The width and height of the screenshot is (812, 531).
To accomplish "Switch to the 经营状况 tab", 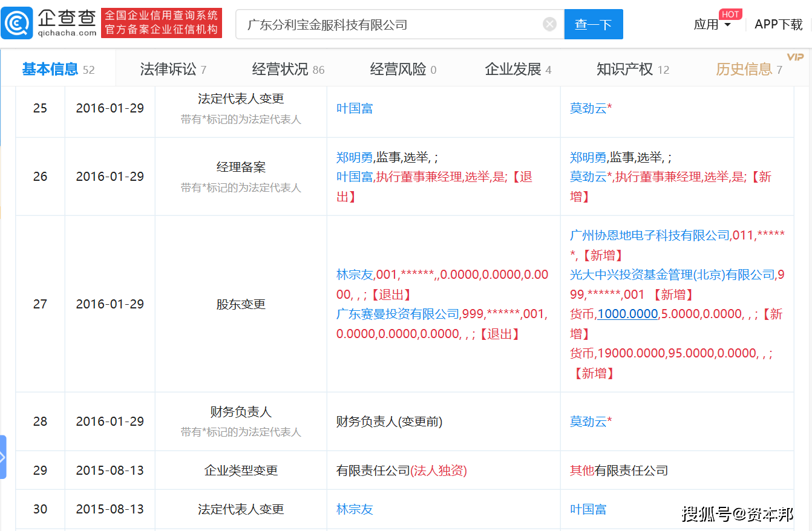I will pyautogui.click(x=288, y=70).
